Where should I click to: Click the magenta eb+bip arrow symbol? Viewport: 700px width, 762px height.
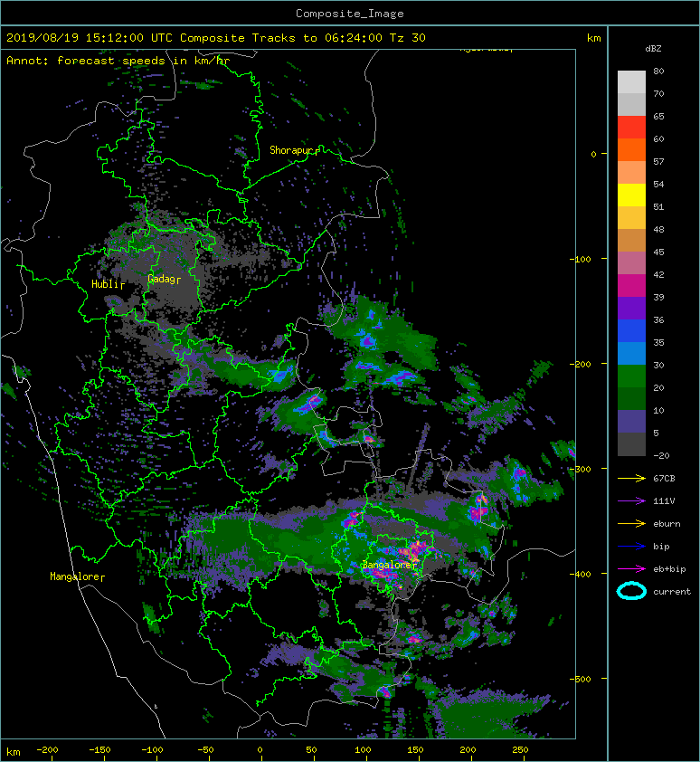tap(631, 568)
